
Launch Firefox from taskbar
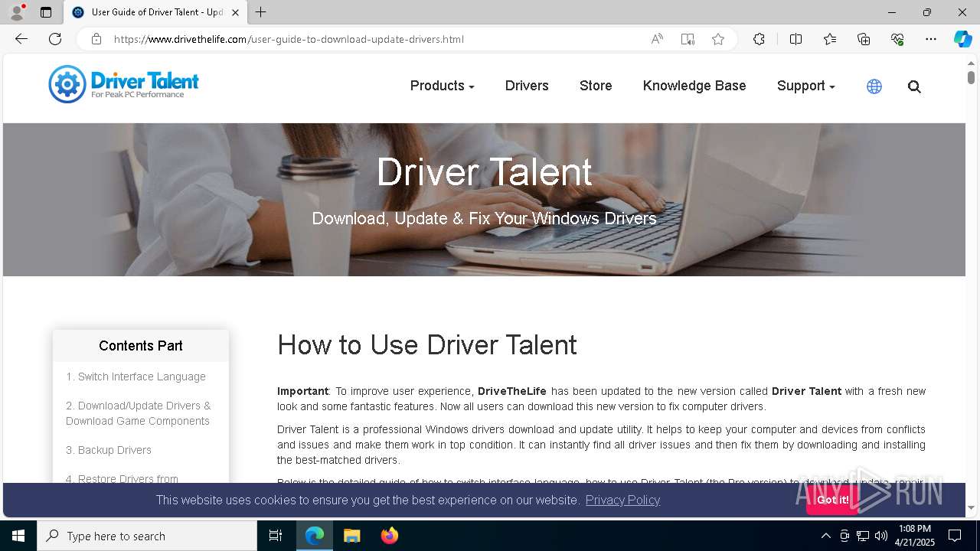pos(390,536)
